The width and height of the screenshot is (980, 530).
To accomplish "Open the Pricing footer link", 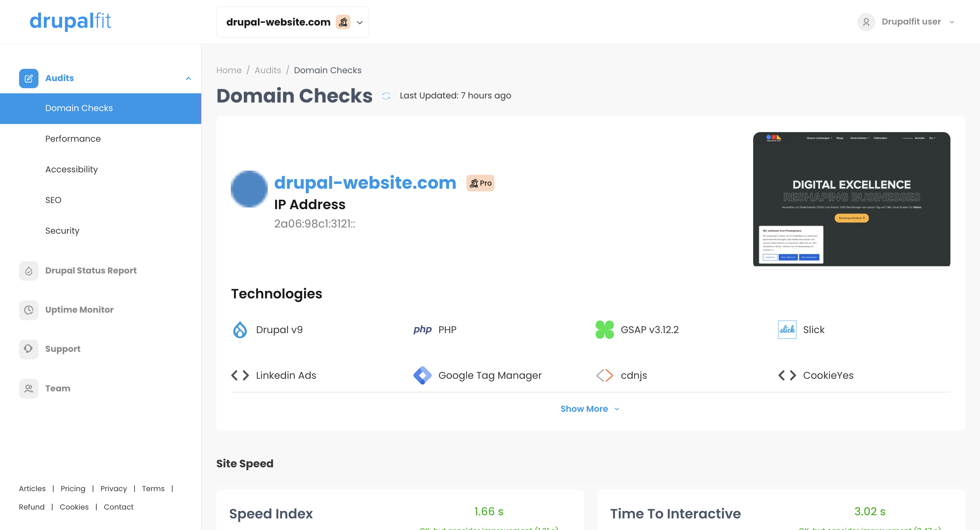I will coord(73,488).
